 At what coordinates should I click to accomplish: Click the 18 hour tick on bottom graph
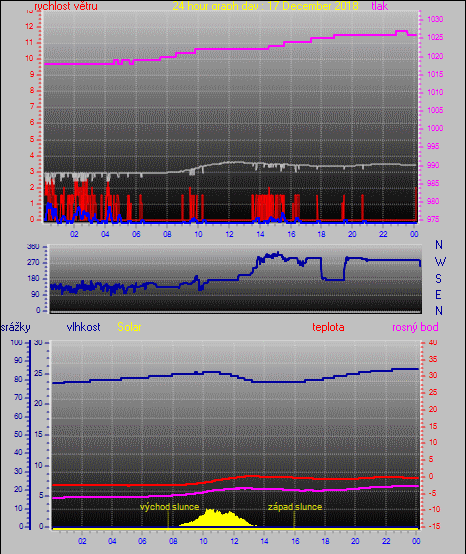tap(325, 541)
